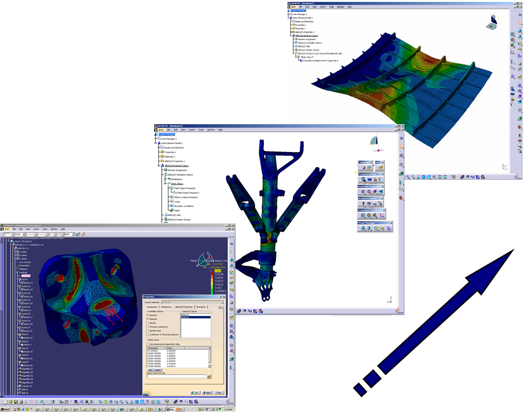The width and height of the screenshot is (523, 420).
Task: Select Translational displacement magnitude in panel tree
Action: coord(320,61)
